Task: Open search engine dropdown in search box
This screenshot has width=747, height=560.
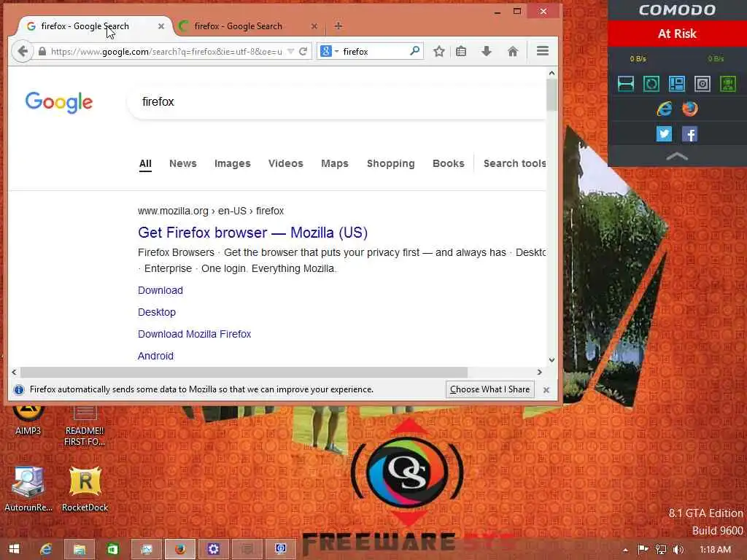Action: tap(336, 51)
